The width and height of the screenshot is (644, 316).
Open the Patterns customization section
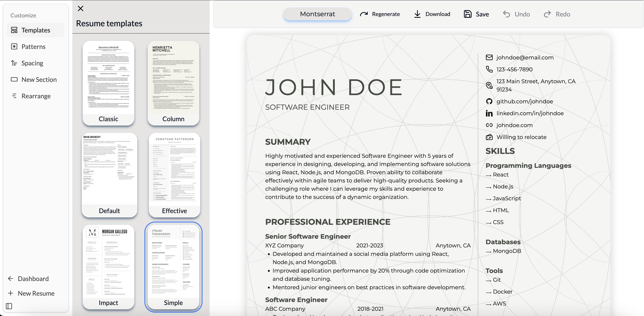(33, 46)
